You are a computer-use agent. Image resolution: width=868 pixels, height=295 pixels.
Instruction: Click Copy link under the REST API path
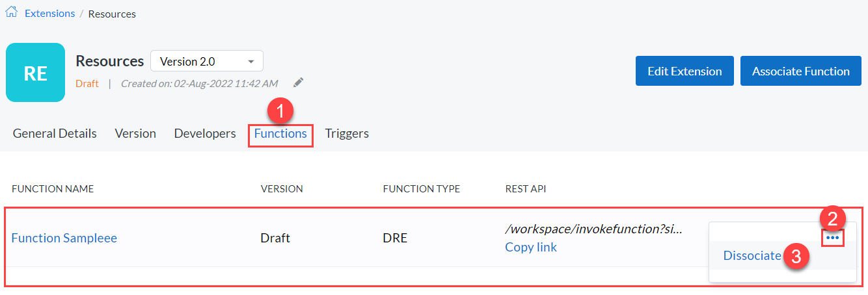click(x=531, y=247)
